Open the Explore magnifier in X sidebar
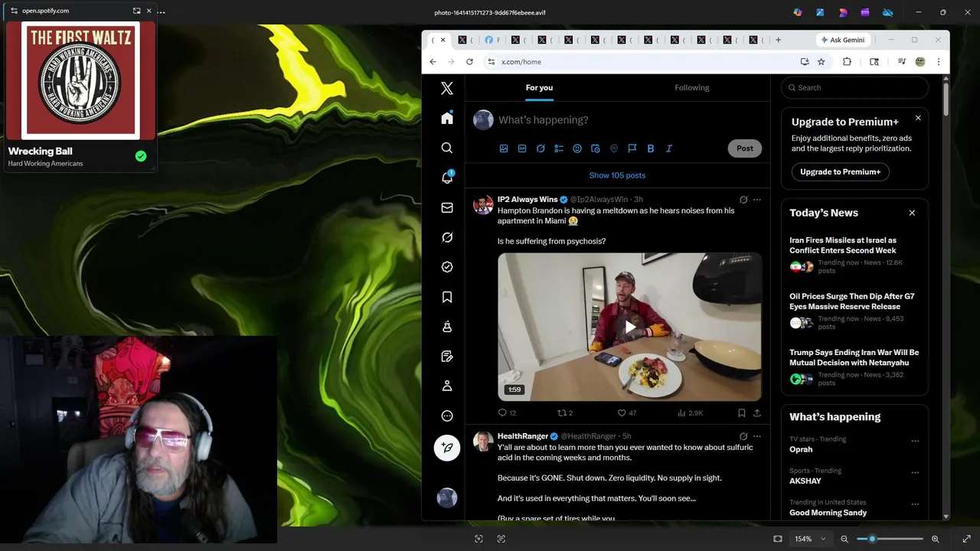980x551 pixels. tap(447, 148)
